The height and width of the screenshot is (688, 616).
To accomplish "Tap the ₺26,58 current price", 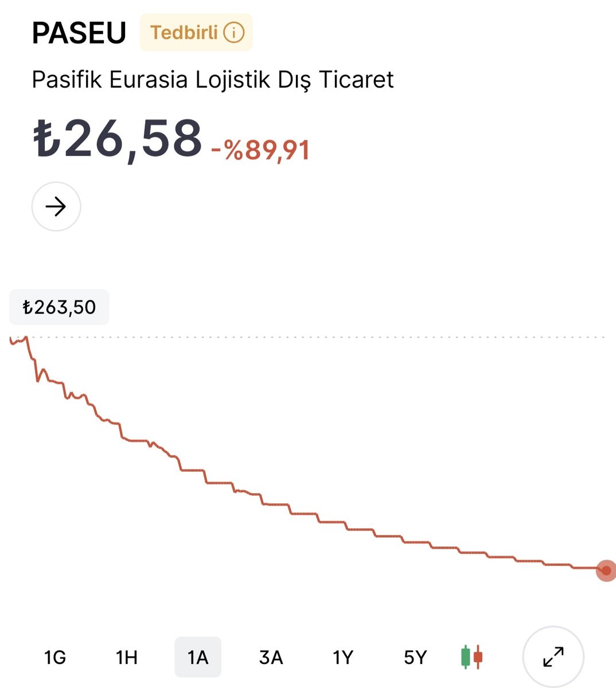I will pos(118,139).
